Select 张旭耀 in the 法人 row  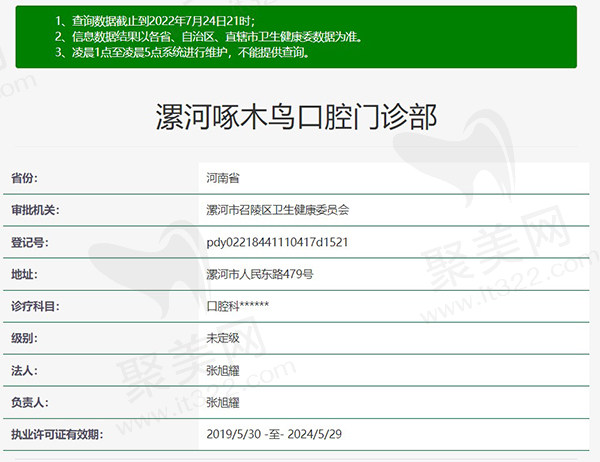point(223,371)
